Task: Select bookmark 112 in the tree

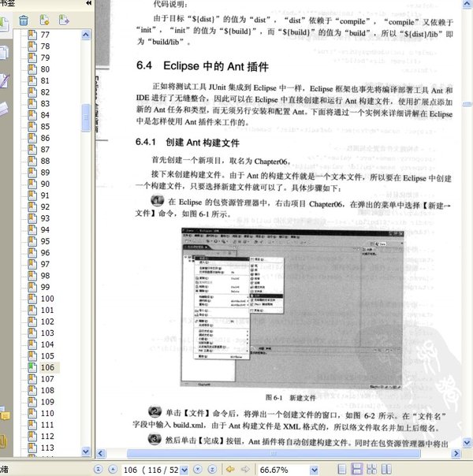Action: click(x=47, y=437)
